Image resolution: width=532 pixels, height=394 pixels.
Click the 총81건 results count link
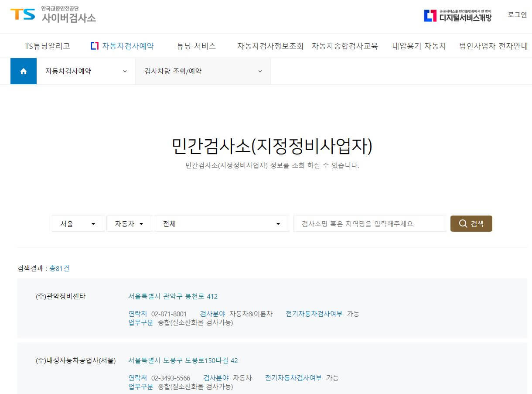[59, 268]
